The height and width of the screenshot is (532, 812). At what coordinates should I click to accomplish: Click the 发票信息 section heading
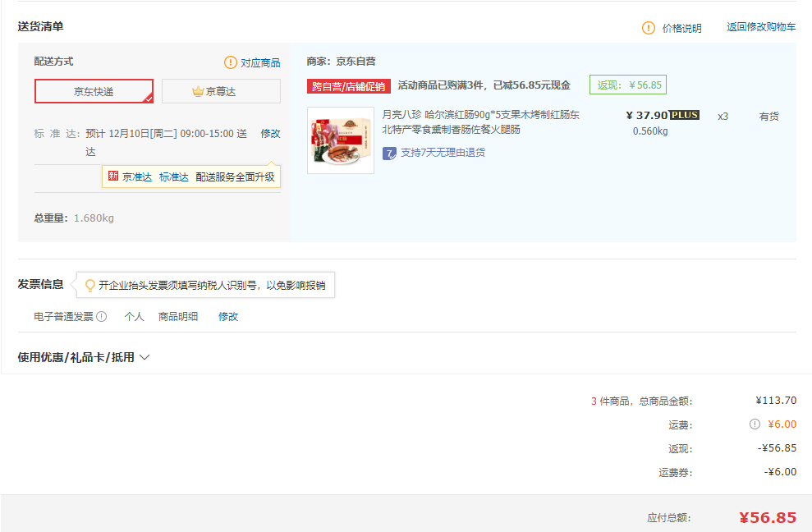pyautogui.click(x=40, y=284)
